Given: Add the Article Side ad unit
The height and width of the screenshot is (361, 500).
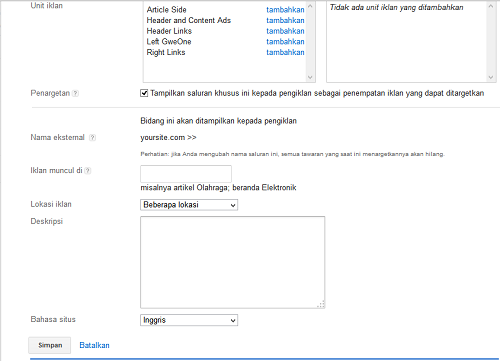Looking at the screenshot, I should pyautogui.click(x=285, y=10).
